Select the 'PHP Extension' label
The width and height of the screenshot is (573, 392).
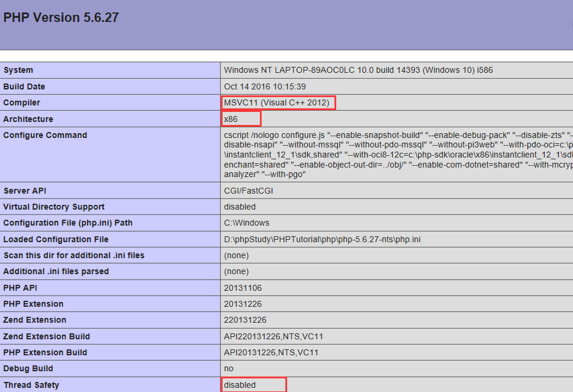click(x=33, y=304)
